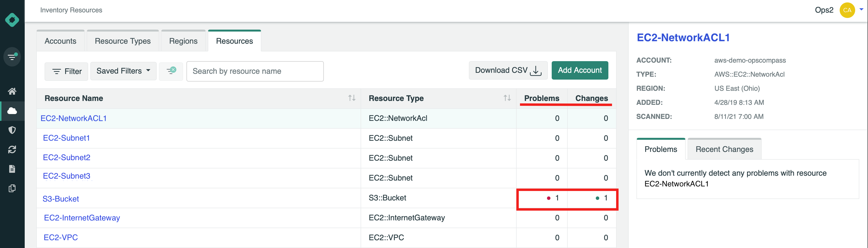Open S3-Bucket resource link

point(61,199)
